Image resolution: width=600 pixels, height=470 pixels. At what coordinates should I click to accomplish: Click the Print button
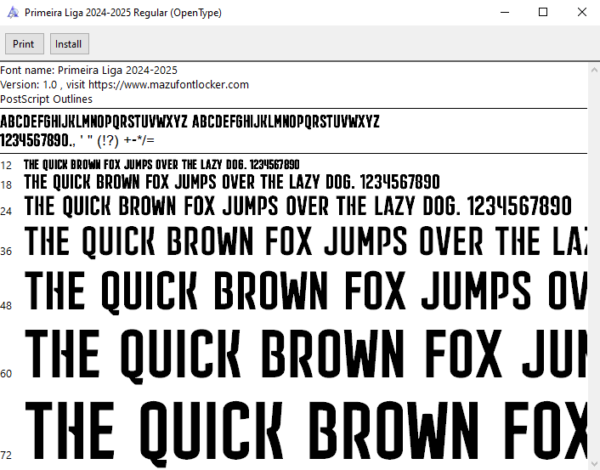tap(24, 44)
